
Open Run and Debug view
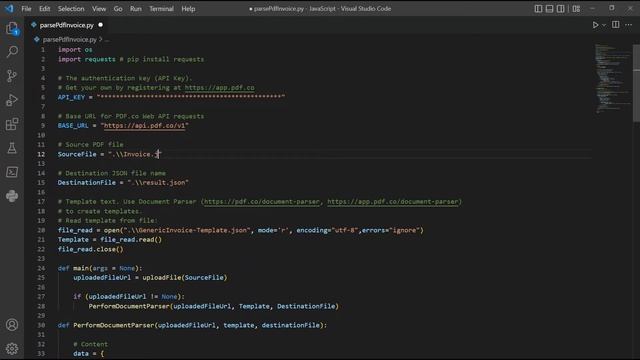12,100
